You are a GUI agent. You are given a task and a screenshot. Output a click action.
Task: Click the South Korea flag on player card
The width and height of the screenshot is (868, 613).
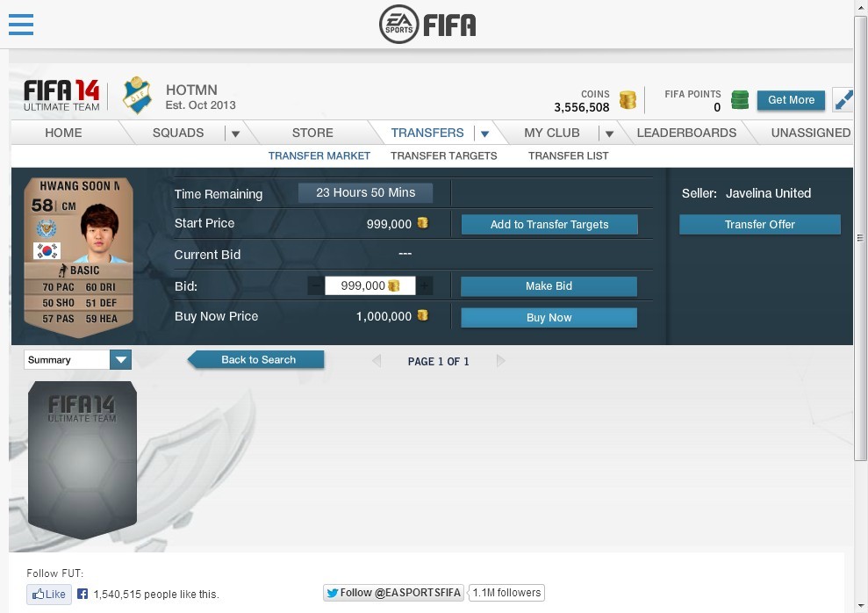coord(47,251)
